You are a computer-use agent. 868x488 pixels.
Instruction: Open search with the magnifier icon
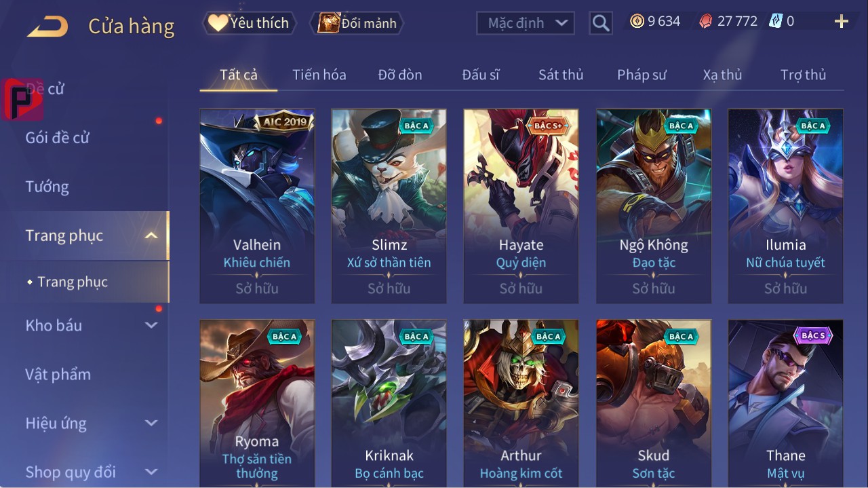pos(601,23)
